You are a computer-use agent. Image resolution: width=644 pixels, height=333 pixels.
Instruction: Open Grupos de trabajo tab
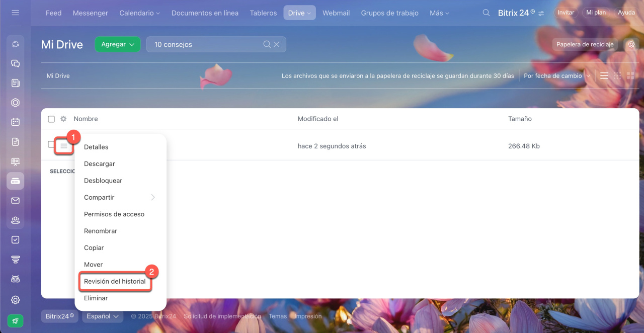389,13
